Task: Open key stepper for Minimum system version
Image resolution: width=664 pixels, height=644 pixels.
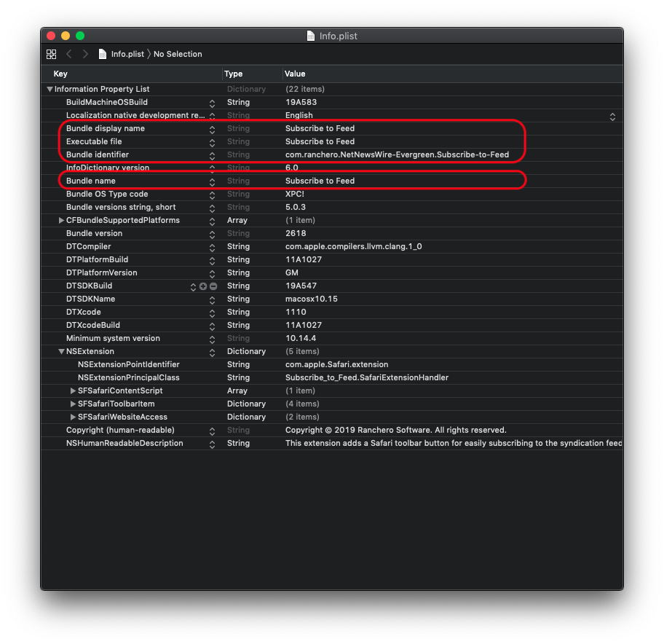Action: 212,339
